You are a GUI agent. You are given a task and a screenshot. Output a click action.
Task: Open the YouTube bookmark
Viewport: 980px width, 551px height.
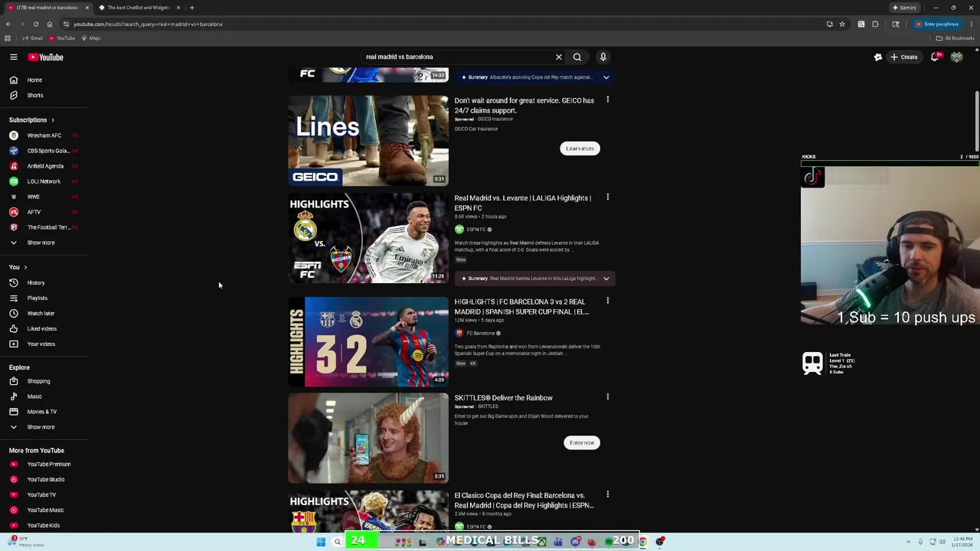tap(63, 38)
